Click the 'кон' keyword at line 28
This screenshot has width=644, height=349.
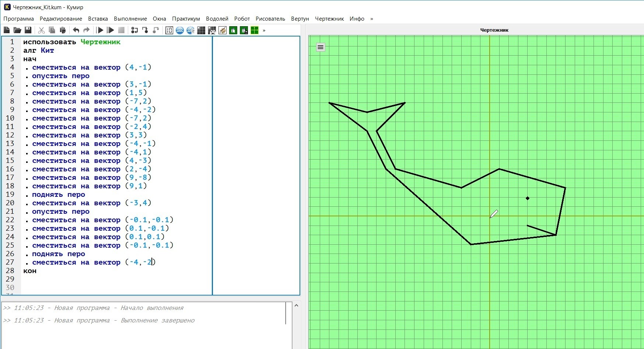pyautogui.click(x=30, y=271)
